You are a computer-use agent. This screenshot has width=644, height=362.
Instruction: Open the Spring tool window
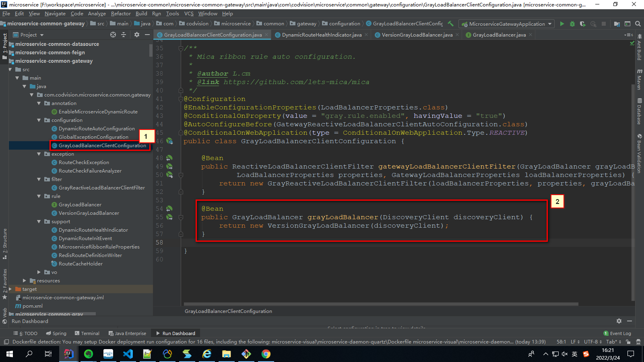click(x=56, y=333)
